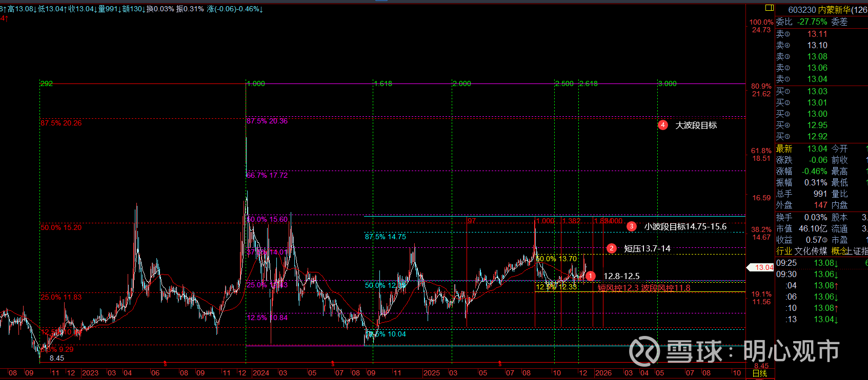Image resolution: width=868 pixels, height=380 pixels.
Task: Toggle the yellow panel layout icon
Action: point(769,8)
